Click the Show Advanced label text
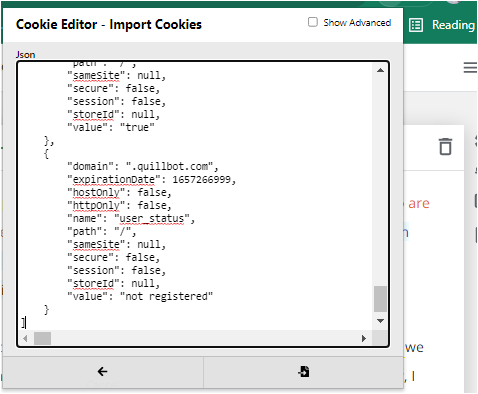The width and height of the screenshot is (478, 394). point(357,23)
